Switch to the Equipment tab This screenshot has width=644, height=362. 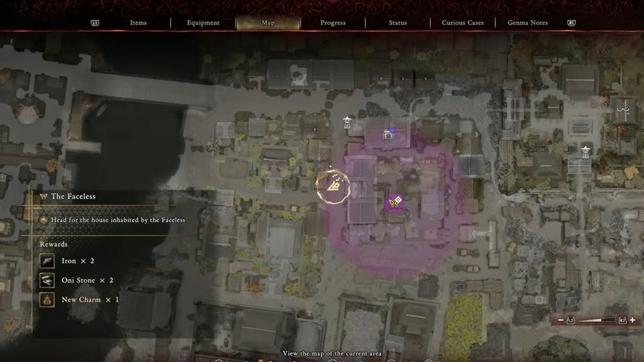point(203,23)
